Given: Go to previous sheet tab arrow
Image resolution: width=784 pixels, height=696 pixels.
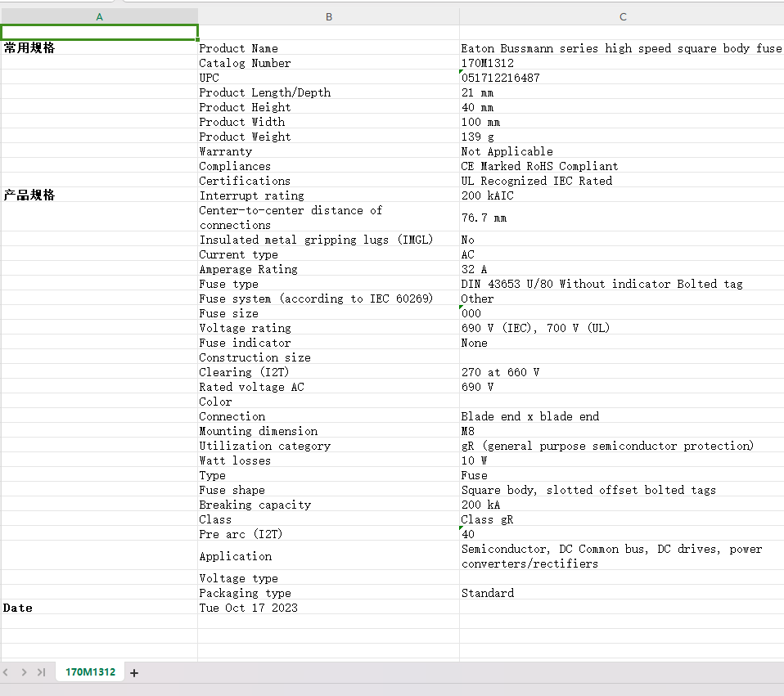Looking at the screenshot, I should [x=6, y=672].
